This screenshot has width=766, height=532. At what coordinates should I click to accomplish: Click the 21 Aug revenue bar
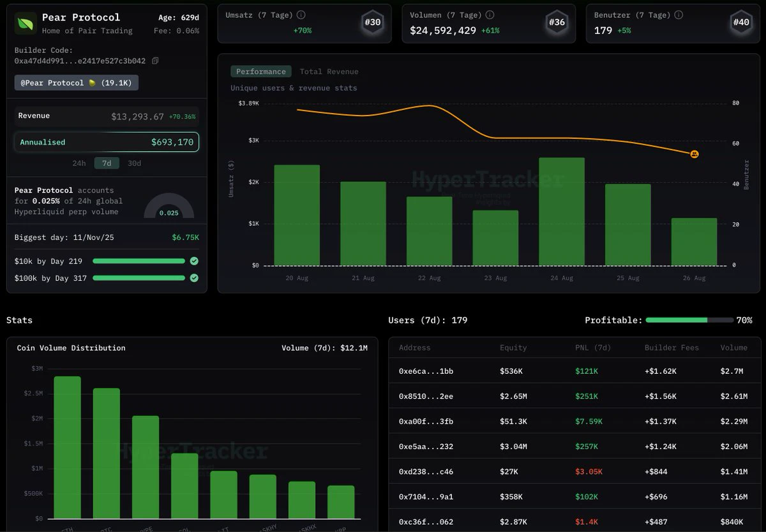(x=363, y=223)
